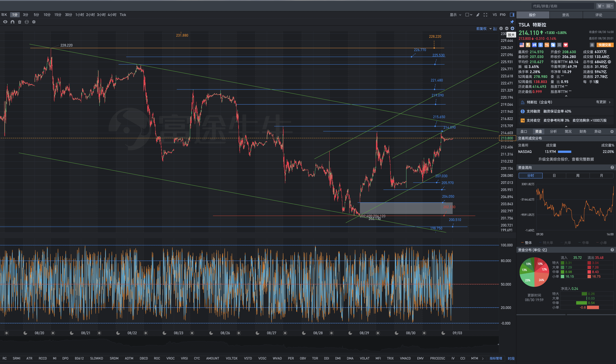Click the 08/28 date marker on timeline
Viewport: 616px width, 364px height.
(x=318, y=333)
